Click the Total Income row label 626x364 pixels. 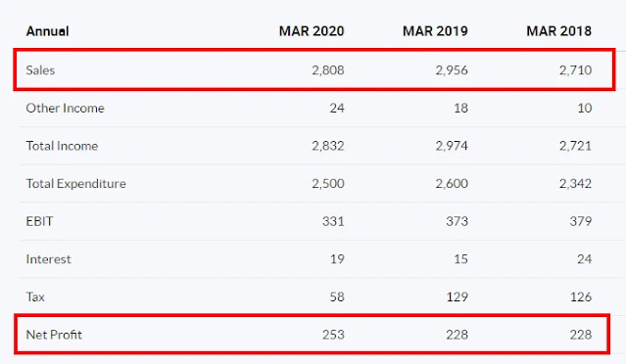click(62, 146)
